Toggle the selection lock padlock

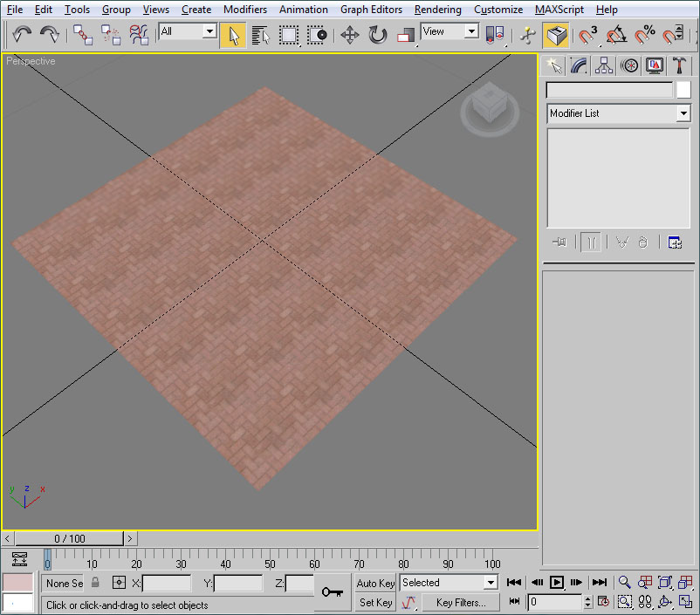tap(96, 583)
